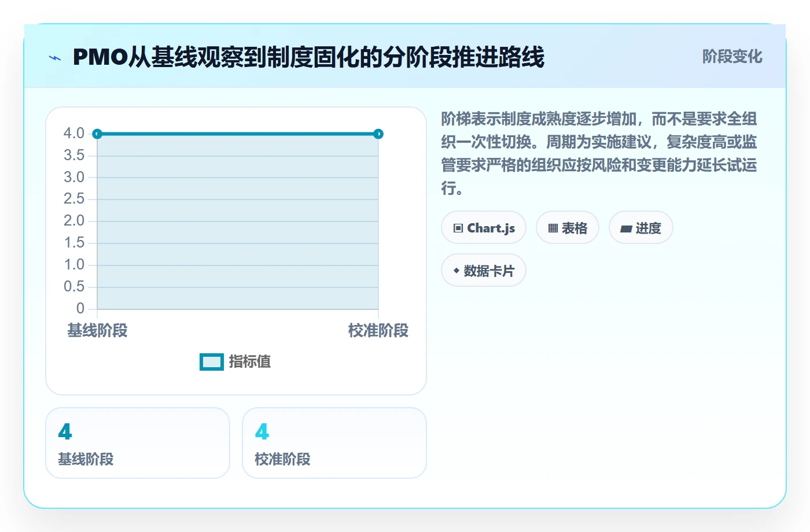This screenshot has width=810, height=532.
Task: Click the 2.0 y-axis tick label
Action: click(74, 221)
